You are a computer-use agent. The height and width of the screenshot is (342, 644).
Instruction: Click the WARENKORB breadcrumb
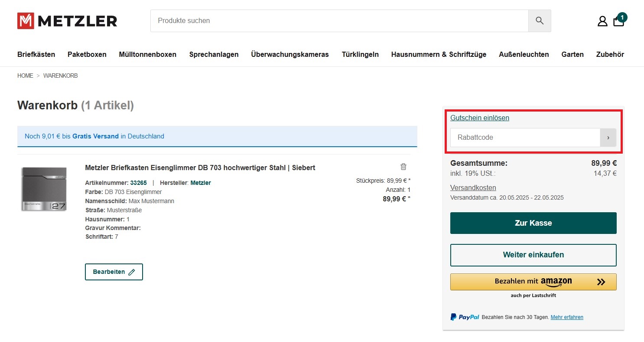tap(61, 76)
